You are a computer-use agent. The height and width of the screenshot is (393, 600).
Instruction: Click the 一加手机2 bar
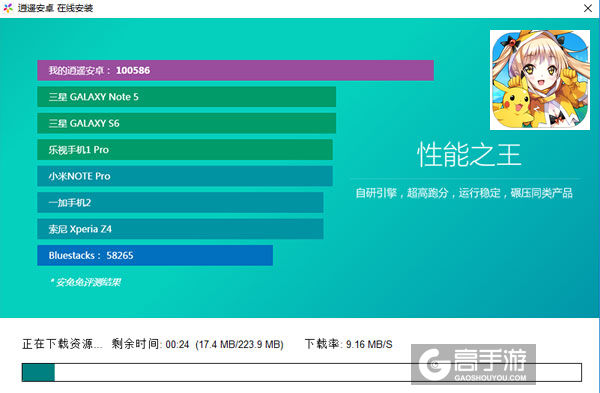click(180, 202)
